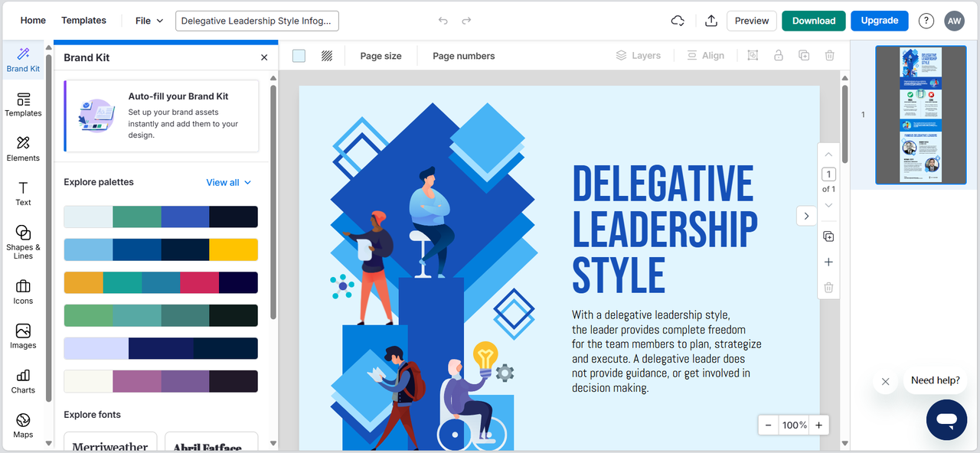Viewport: 980px width, 453px height.
Task: Apply the all-green palette
Action: (161, 315)
